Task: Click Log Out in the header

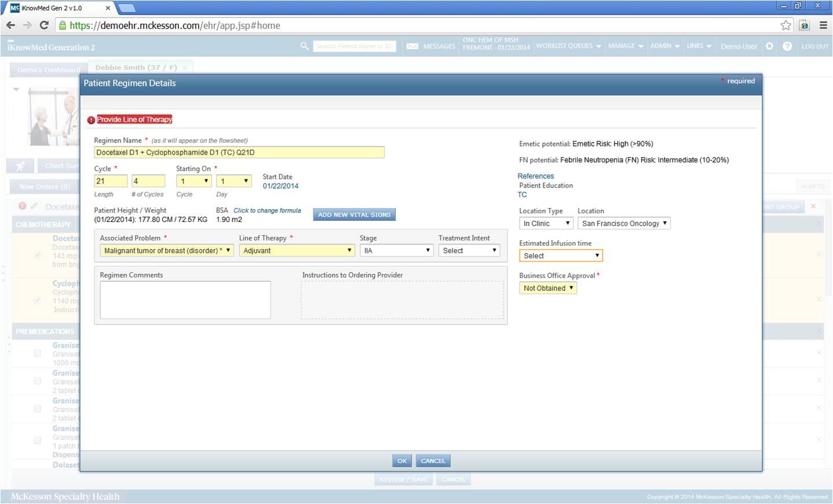Action: coord(814,46)
